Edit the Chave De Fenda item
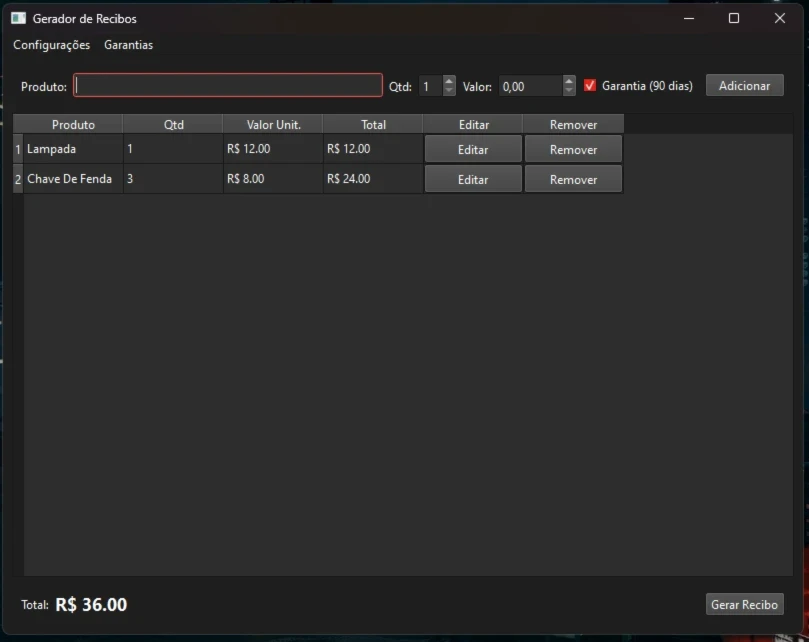 tap(473, 180)
